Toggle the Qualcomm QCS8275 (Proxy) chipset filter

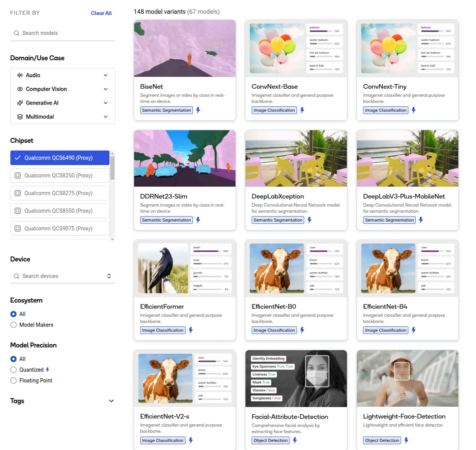pos(60,193)
